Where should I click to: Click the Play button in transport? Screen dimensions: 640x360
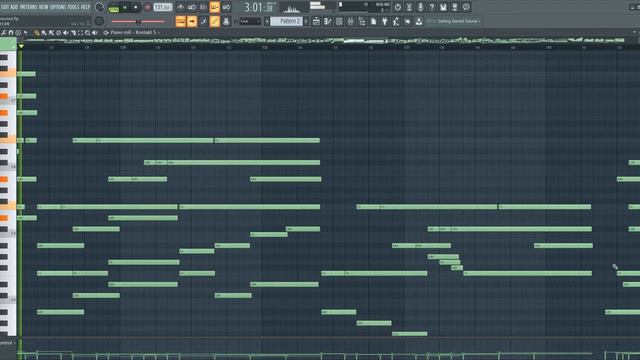(x=124, y=7)
